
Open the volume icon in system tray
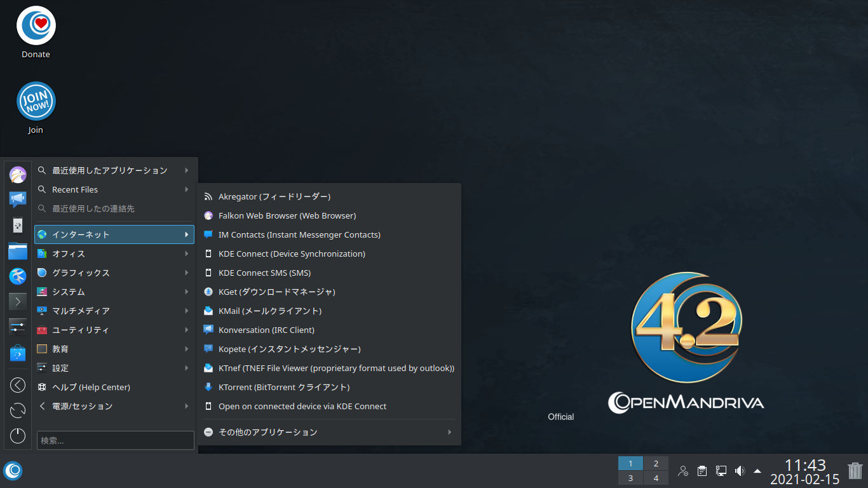[740, 471]
